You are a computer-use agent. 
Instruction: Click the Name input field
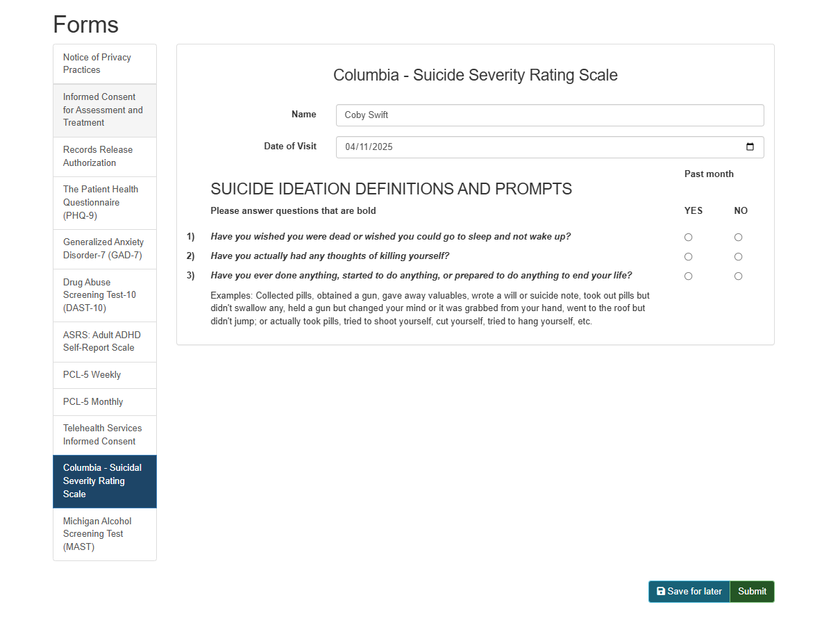549,115
